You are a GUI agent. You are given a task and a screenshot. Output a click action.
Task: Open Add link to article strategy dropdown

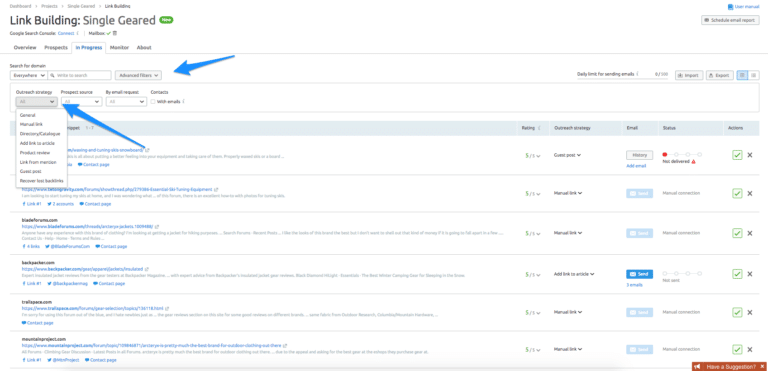574,274
